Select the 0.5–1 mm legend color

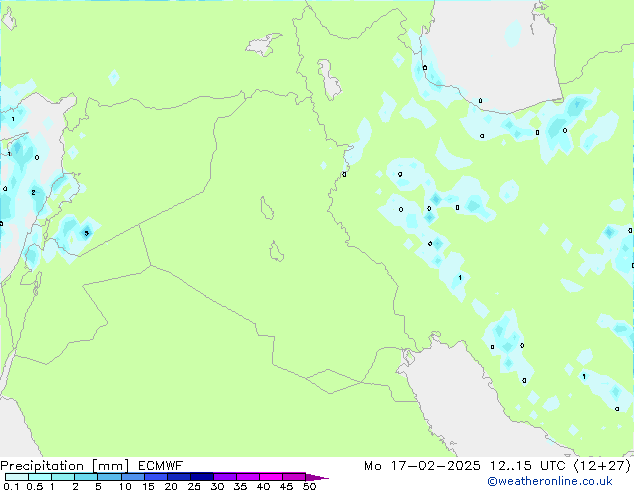40,477
